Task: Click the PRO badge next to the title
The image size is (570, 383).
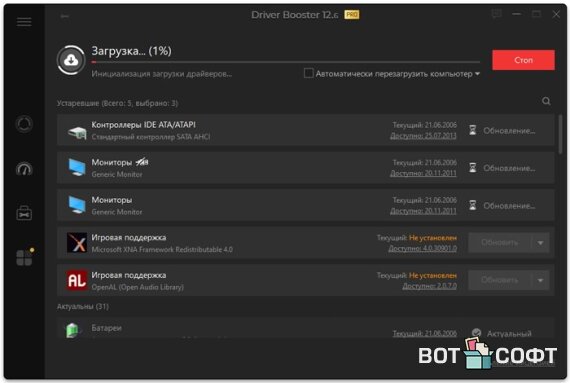Action: pyautogui.click(x=352, y=15)
